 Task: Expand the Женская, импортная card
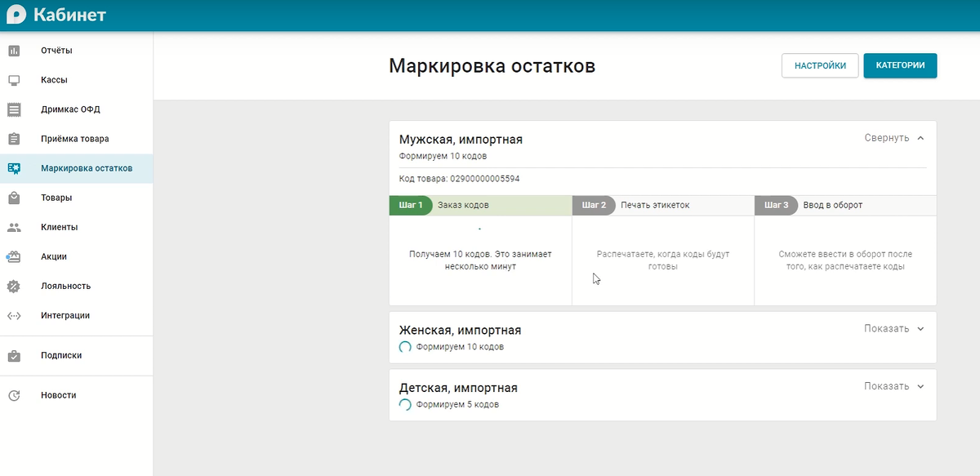(893, 328)
